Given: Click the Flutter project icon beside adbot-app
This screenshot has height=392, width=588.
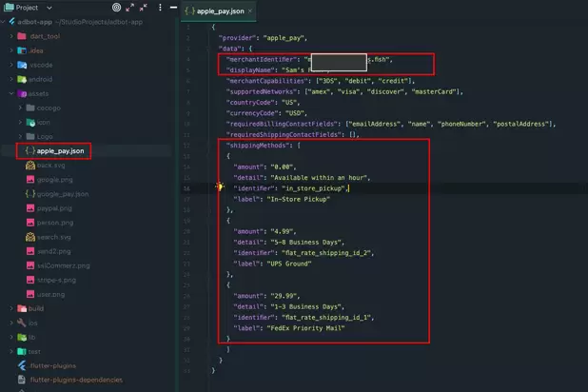Looking at the screenshot, I should (12, 21).
